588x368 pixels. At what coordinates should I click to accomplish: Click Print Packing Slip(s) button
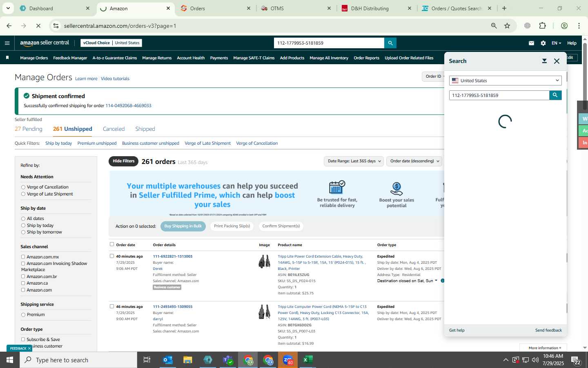(232, 226)
